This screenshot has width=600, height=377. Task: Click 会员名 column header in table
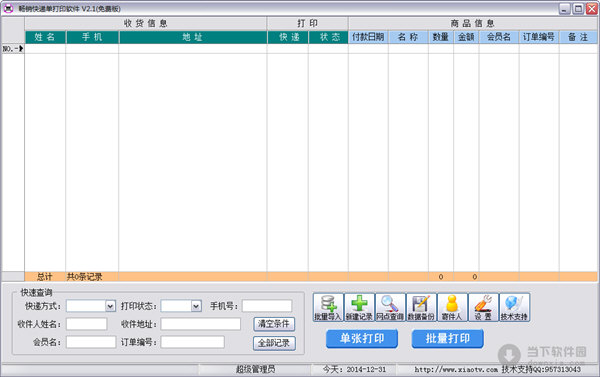[499, 37]
